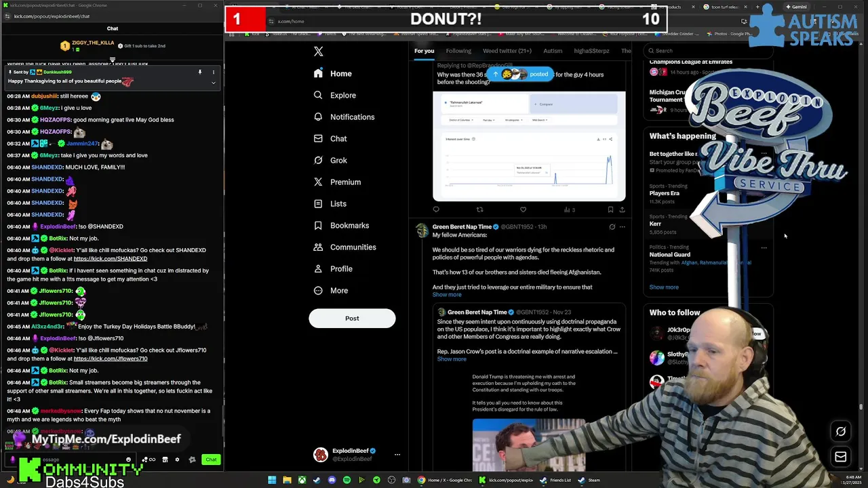Expand the pinned message chevron
The image size is (868, 488).
click(x=214, y=83)
